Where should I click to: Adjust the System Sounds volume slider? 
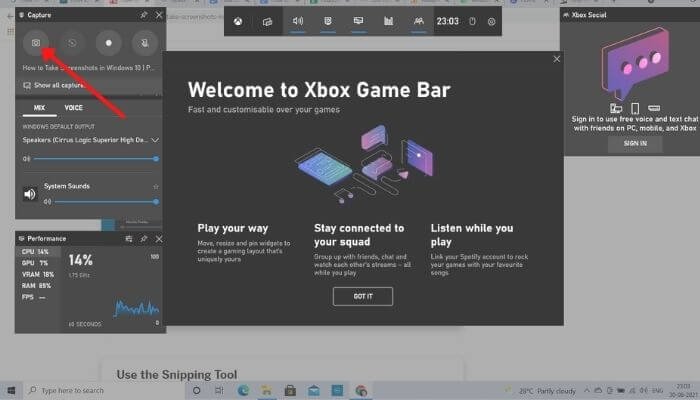pos(105,202)
